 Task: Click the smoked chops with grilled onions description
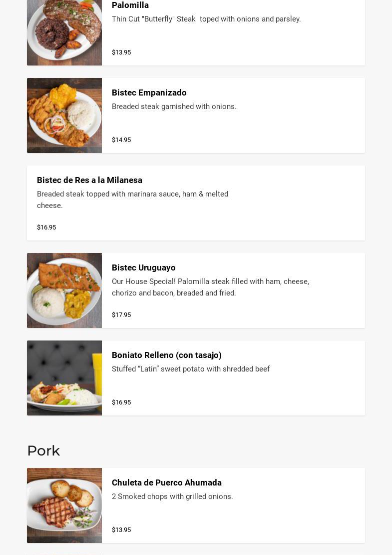click(172, 496)
